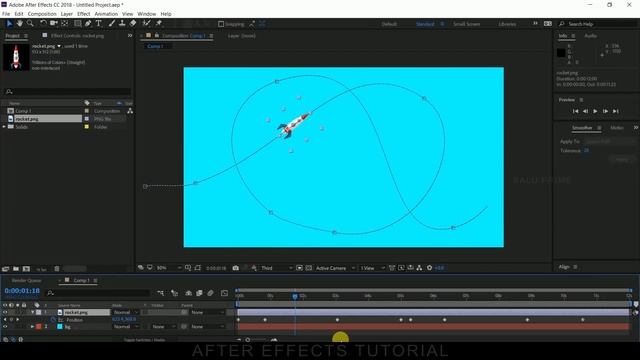
Task: Select the Roto Brush tool
Action: coord(146,24)
